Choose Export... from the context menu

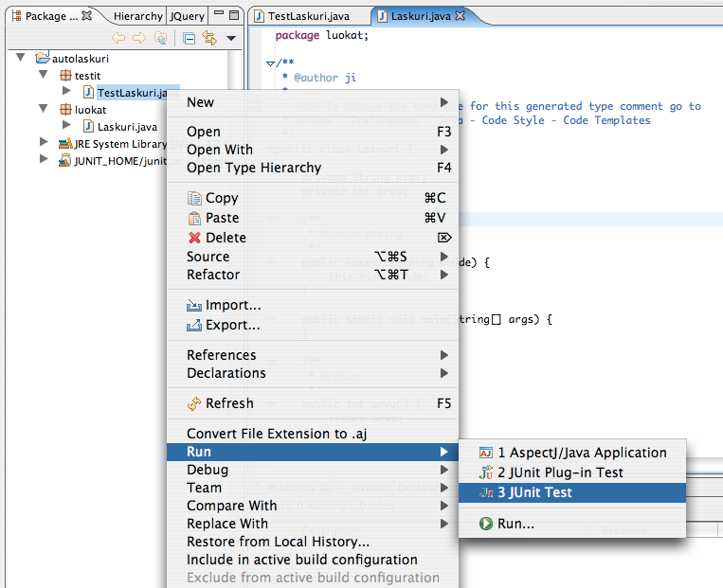[313, 325]
